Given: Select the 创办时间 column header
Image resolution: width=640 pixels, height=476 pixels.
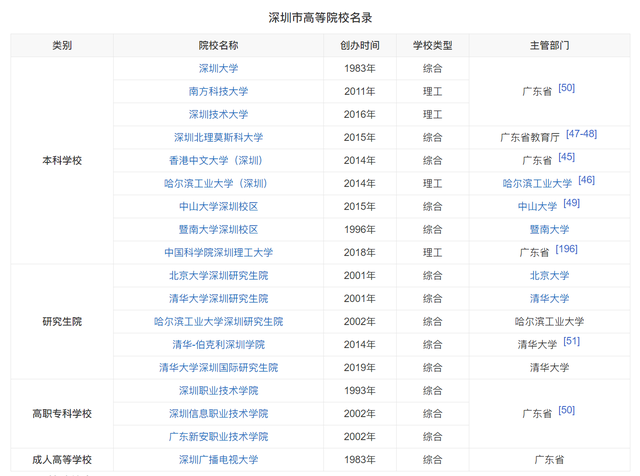Looking at the screenshot, I should click(x=360, y=45).
